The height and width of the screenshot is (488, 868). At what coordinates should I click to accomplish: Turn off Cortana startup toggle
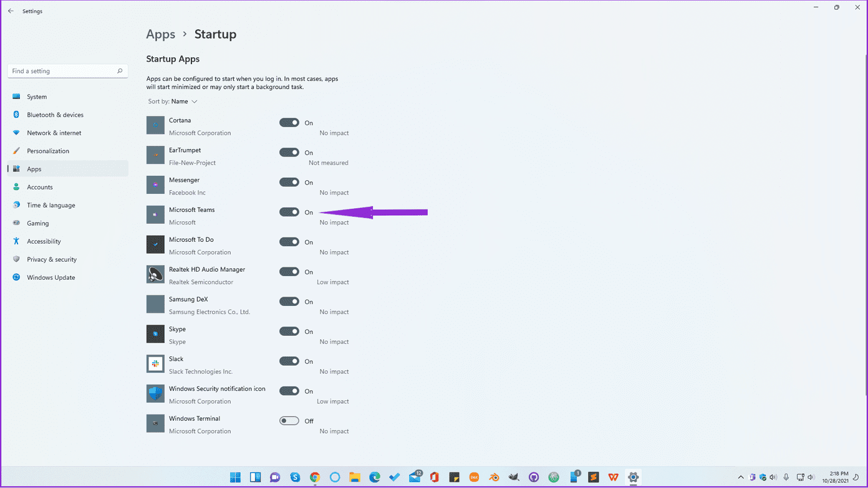pos(289,123)
